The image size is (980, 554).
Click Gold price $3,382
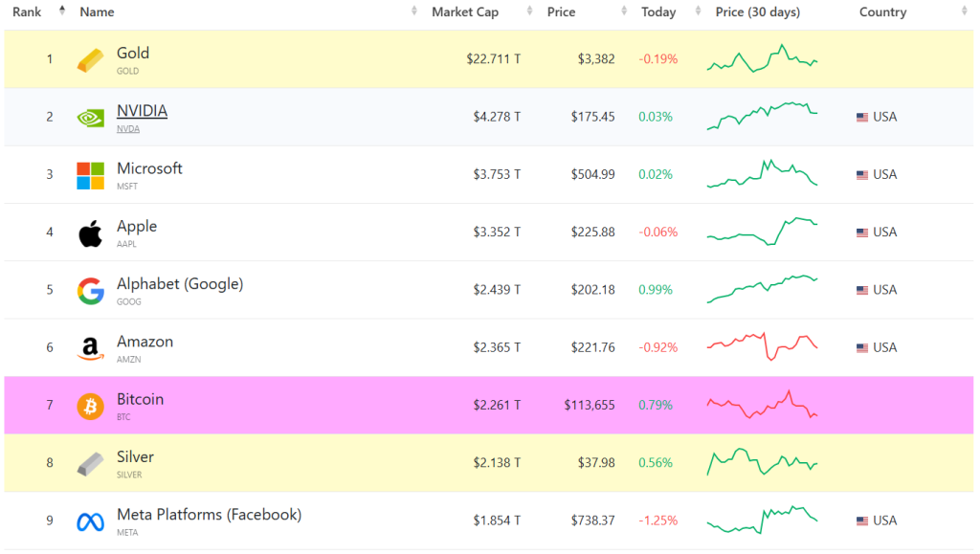pos(596,59)
